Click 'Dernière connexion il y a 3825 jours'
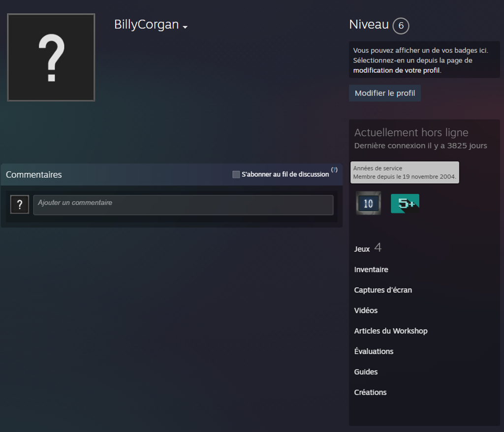504x432 pixels. [420, 146]
